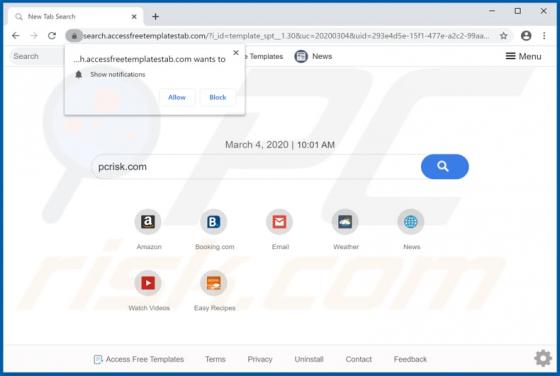Open the Easy Recipes shortcut icon
The width and height of the screenshot is (560, 376).
214,283
